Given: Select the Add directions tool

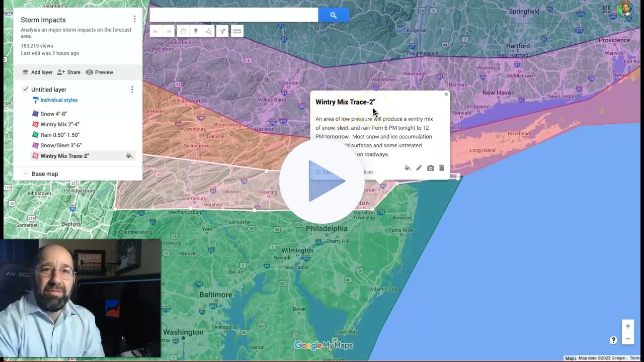Looking at the screenshot, I should click(222, 31).
